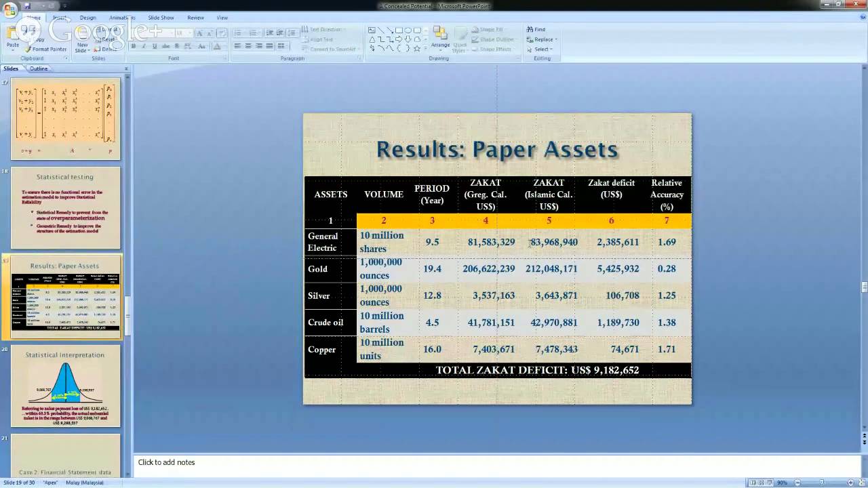This screenshot has height=488, width=868.
Task: Select Statistical Interpretation slide thumbnail
Action: (66, 386)
